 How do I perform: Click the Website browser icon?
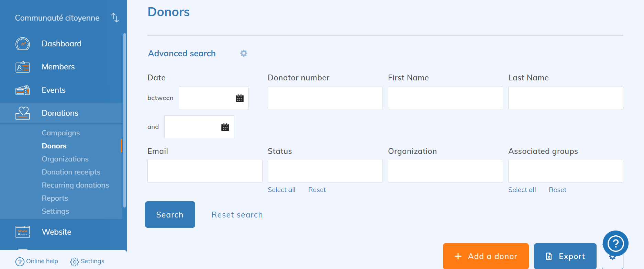point(23,232)
